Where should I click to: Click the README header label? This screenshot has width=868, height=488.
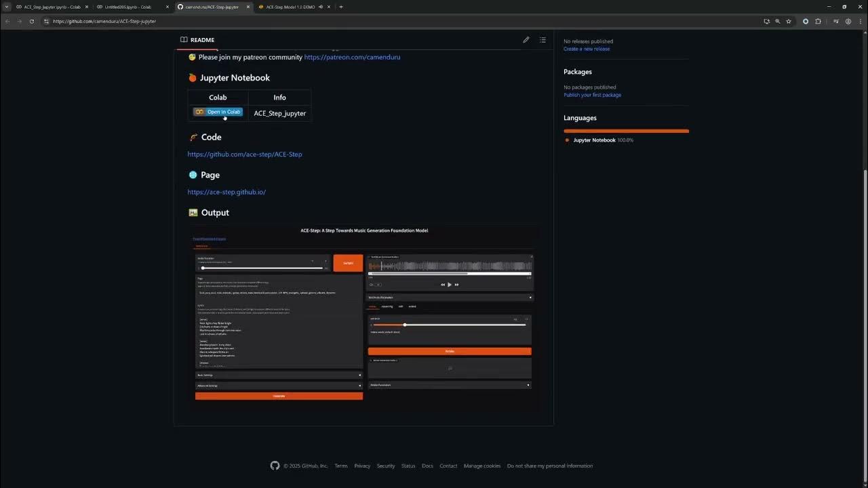coord(197,40)
